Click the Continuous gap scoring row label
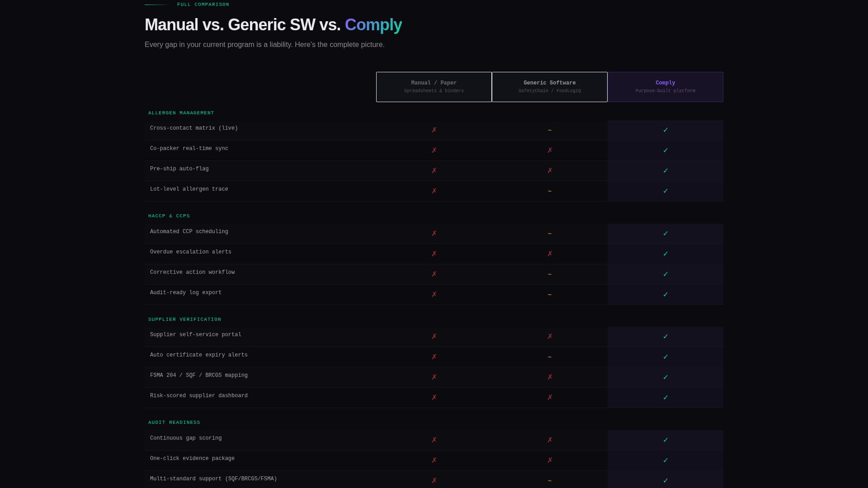Image resolution: width=868 pixels, height=488 pixels. [186, 438]
